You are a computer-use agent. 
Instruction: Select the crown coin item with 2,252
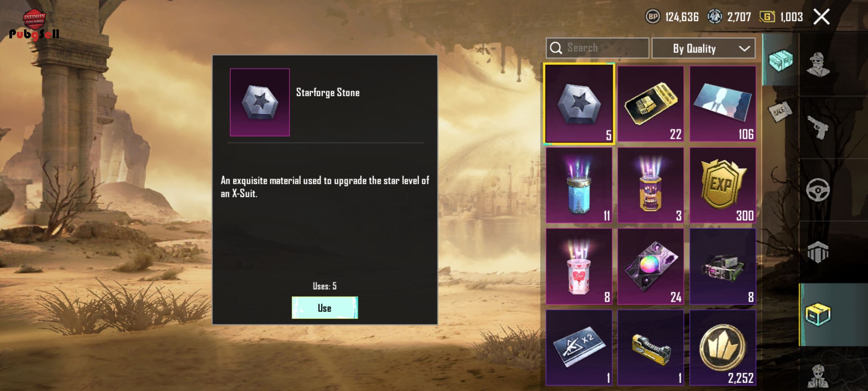[723, 348]
